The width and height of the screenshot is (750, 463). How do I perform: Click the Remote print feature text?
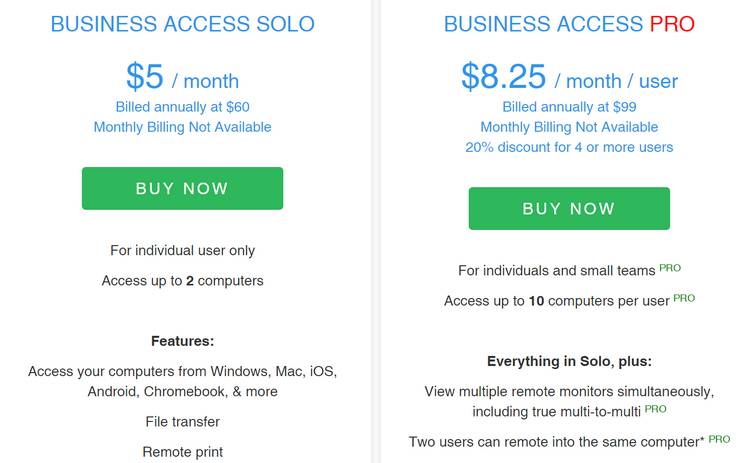pos(182,452)
